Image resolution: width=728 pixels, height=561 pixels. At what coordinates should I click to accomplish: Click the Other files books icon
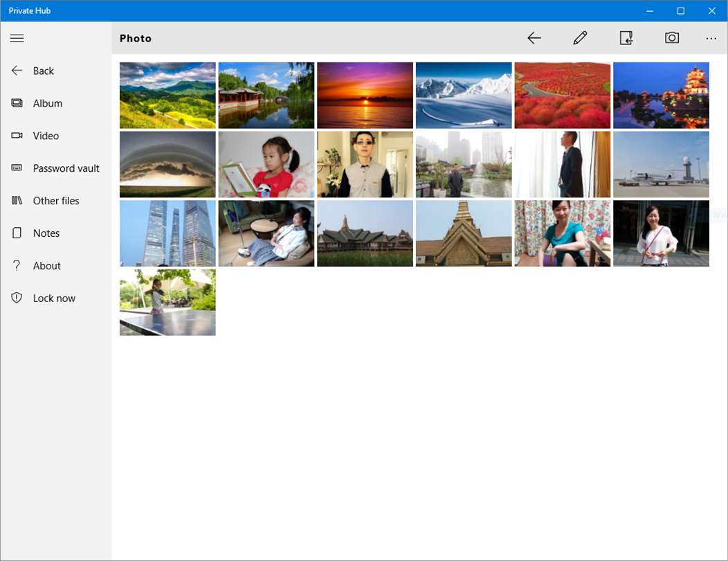(17, 200)
